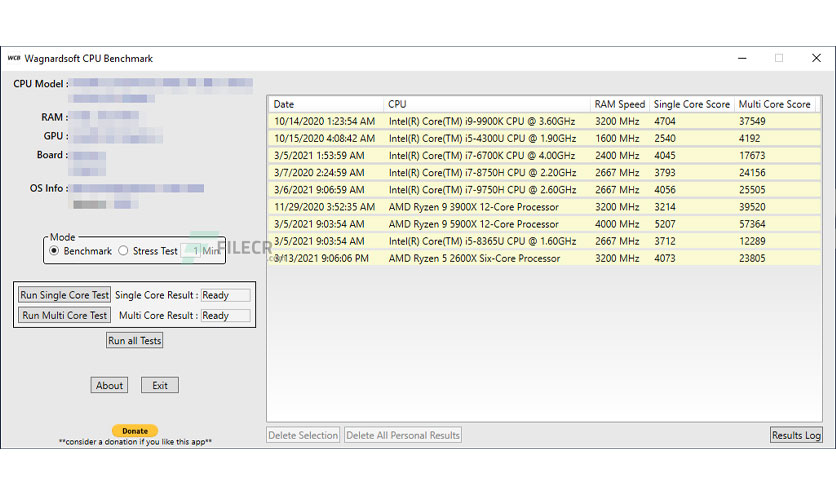Select the Ryzen 5 2600X result row
The width and height of the screenshot is (836, 484).
coord(544,258)
